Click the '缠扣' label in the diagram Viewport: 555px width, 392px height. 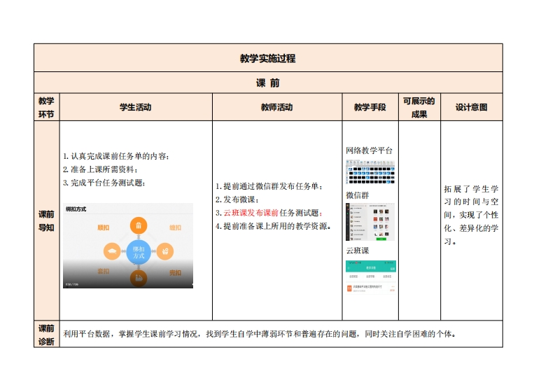(175, 227)
